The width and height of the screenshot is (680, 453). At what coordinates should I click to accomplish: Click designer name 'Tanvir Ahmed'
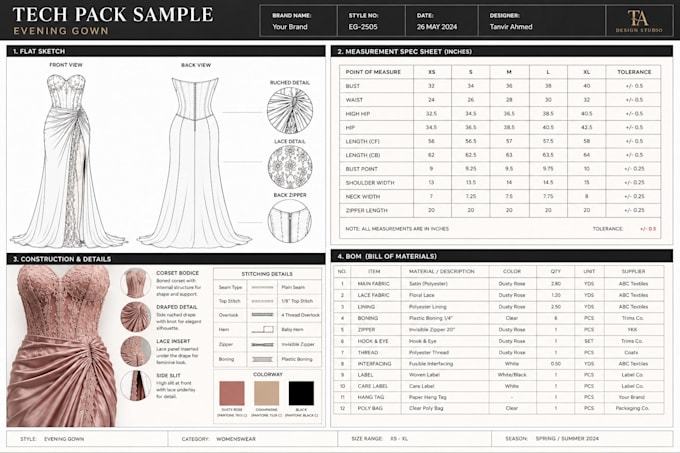(x=511, y=26)
